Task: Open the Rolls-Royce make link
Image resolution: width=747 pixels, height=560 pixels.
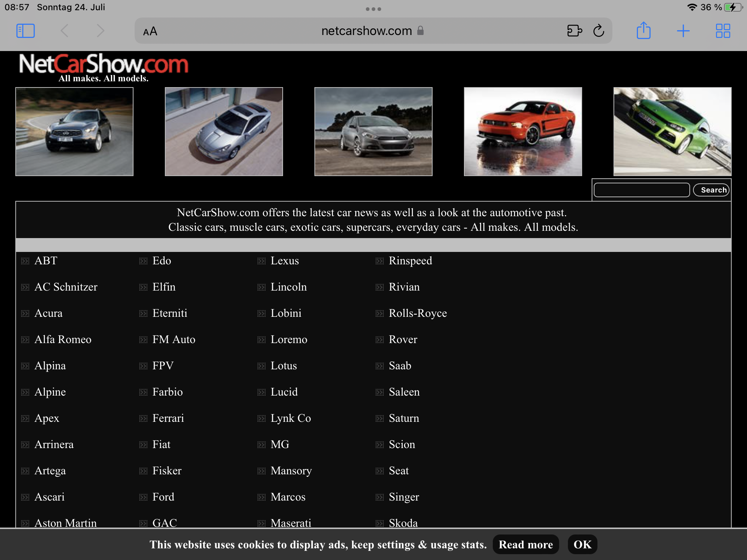Action: [418, 313]
